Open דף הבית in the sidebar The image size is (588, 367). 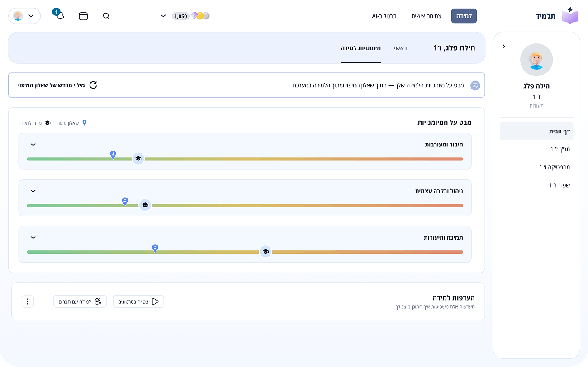point(536,131)
